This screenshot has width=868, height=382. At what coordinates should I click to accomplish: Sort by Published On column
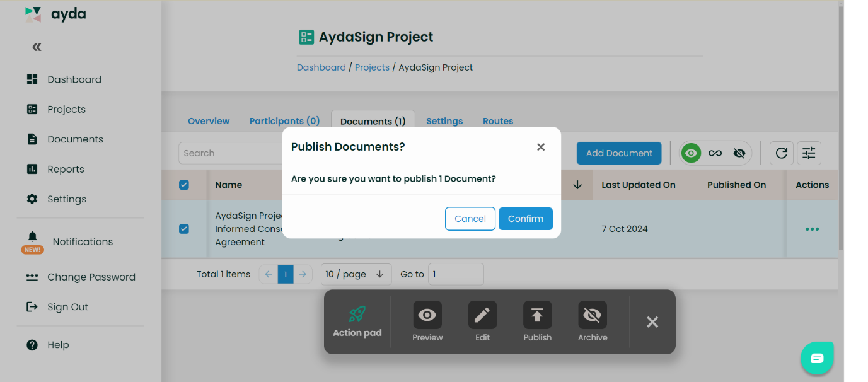[736, 185]
